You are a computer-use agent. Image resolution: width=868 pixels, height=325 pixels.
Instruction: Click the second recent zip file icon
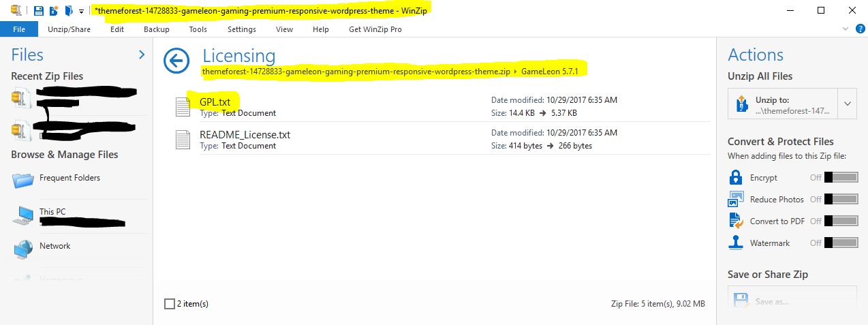point(22,130)
